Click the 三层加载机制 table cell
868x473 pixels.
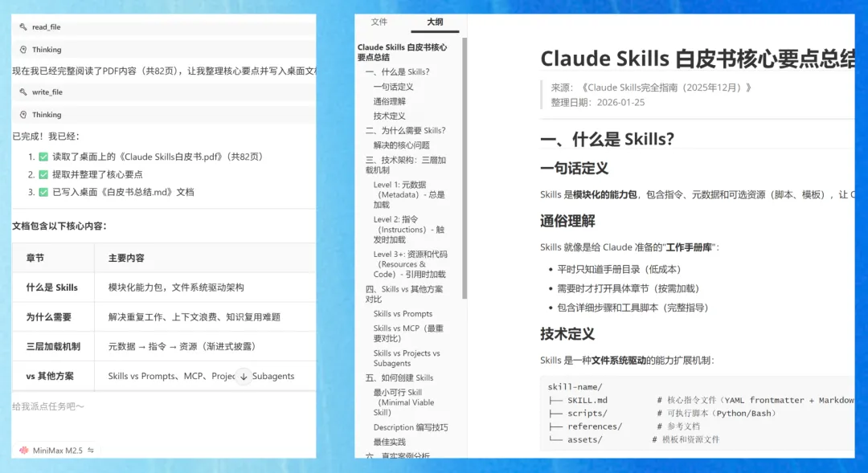53,346
